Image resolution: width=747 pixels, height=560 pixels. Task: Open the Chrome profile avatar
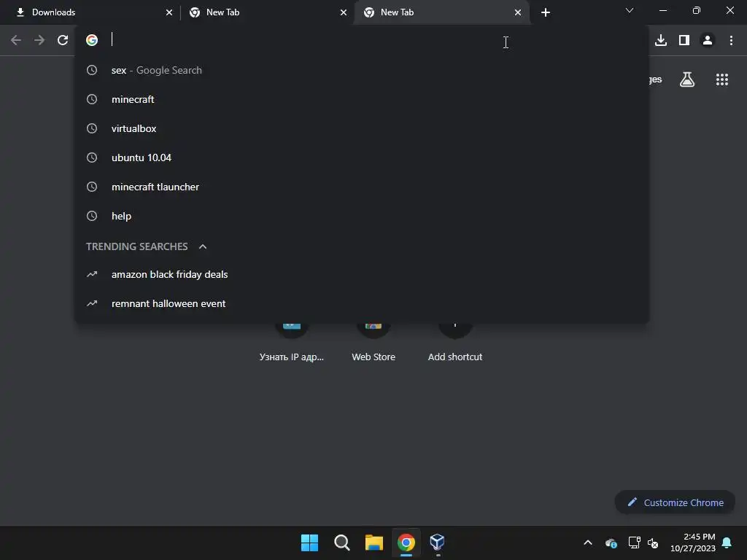pos(708,41)
